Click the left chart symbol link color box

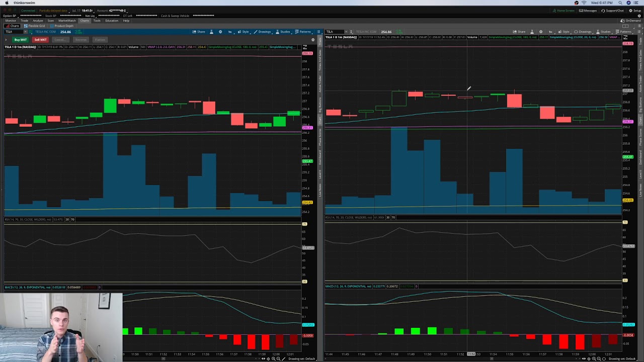(31, 32)
